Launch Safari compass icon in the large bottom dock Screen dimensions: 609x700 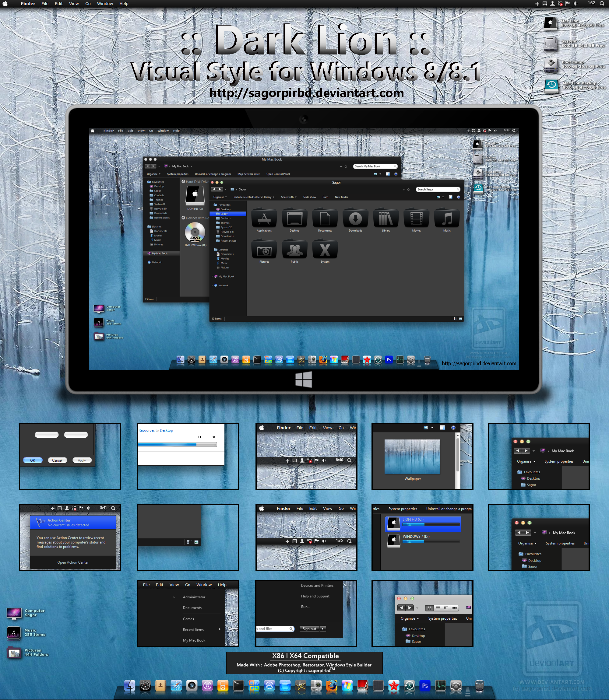click(x=176, y=686)
